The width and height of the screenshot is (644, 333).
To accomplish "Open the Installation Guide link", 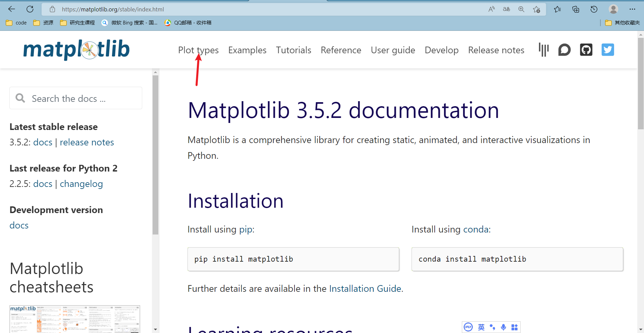I will pos(365,289).
